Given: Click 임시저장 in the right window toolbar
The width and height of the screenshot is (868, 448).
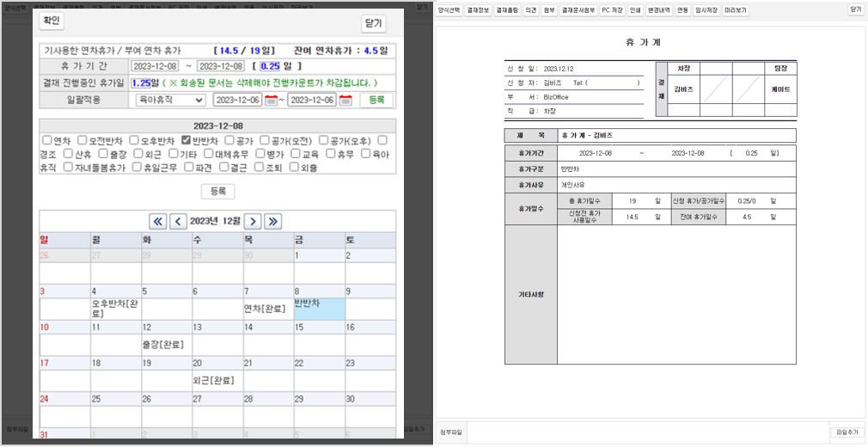Looking at the screenshot, I should coord(707,10).
